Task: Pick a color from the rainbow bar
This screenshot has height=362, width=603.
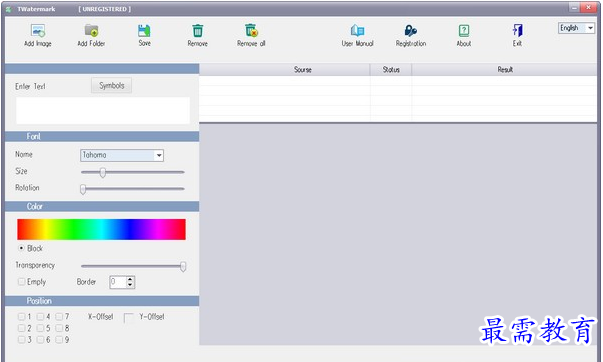Action: coord(101,229)
